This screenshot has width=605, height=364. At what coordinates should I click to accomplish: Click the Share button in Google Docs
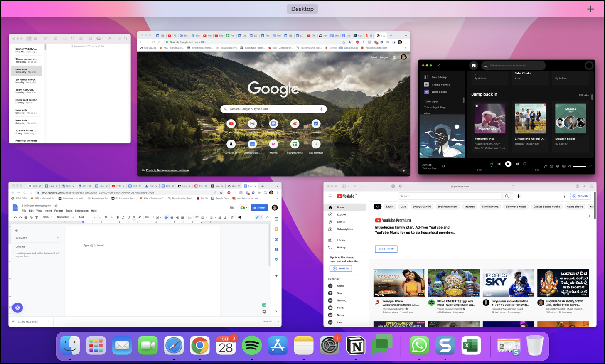(259, 207)
